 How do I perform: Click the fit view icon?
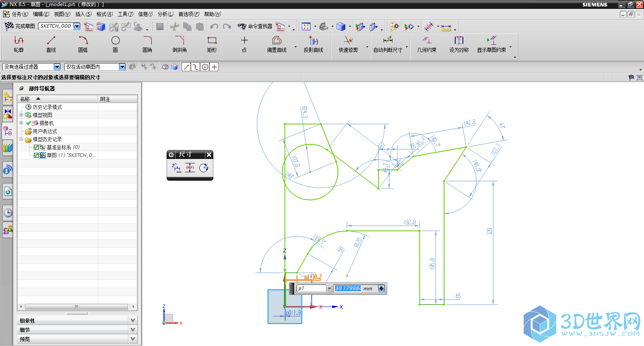point(306,27)
